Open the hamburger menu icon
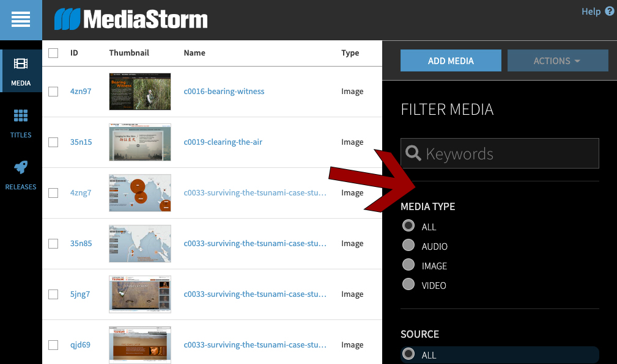The height and width of the screenshot is (364, 617). pyautogui.click(x=21, y=20)
